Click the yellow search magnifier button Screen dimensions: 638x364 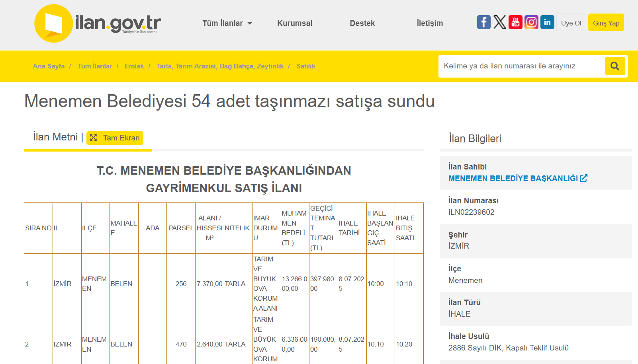click(615, 66)
